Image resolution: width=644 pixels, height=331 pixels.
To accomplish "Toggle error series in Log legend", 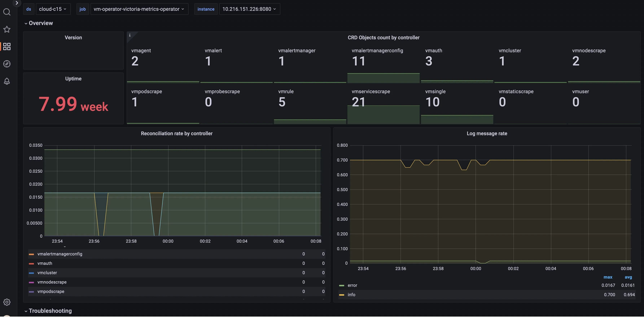I will click(x=352, y=285).
